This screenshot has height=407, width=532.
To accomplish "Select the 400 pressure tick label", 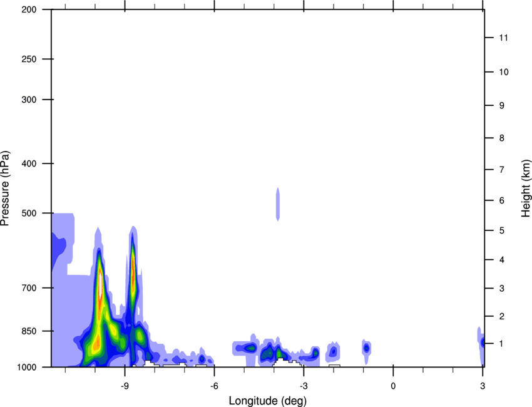I will point(29,163).
